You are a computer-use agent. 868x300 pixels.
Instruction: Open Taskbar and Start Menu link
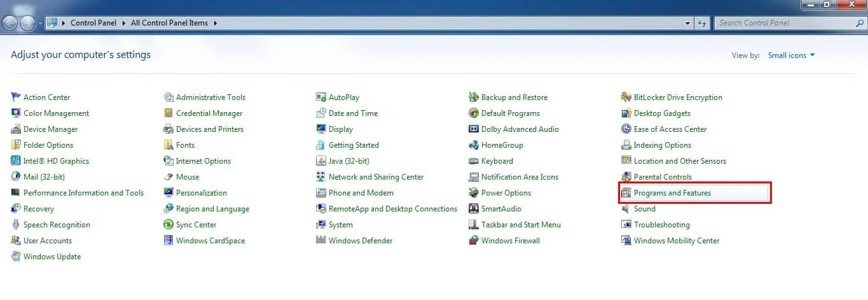(521, 225)
